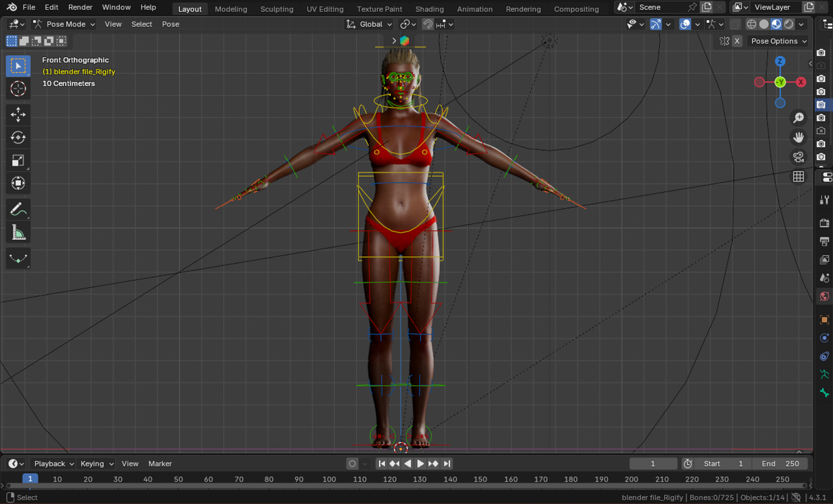Expand the Pose Options dropdown
833x504 pixels.
pyautogui.click(x=777, y=41)
